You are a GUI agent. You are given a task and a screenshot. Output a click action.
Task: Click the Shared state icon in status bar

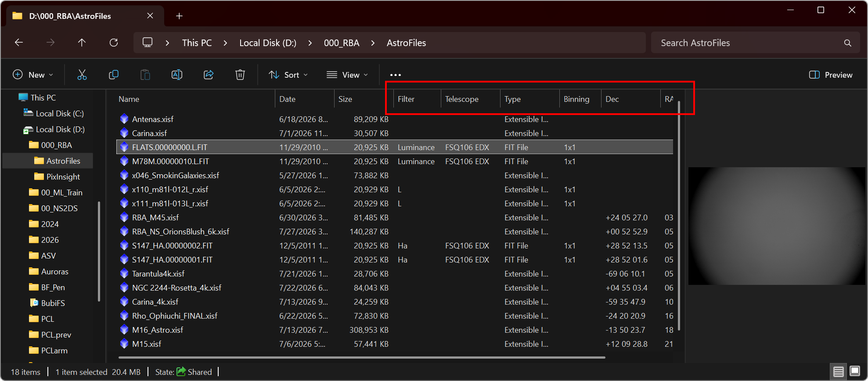point(181,372)
